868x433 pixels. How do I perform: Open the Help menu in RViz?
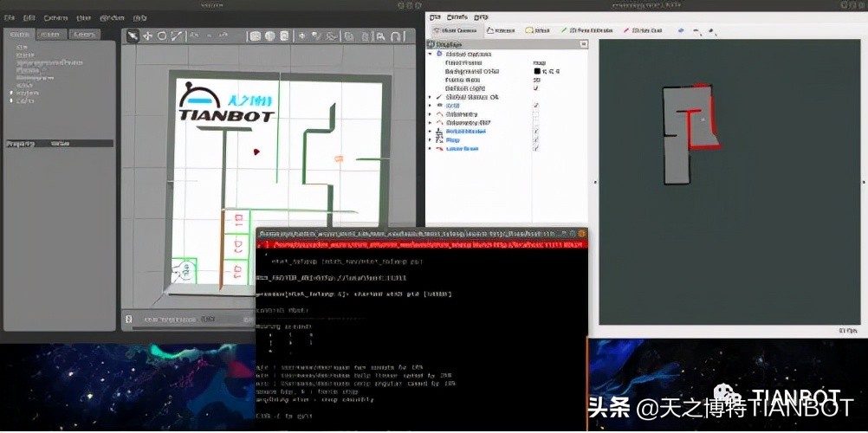(482, 16)
